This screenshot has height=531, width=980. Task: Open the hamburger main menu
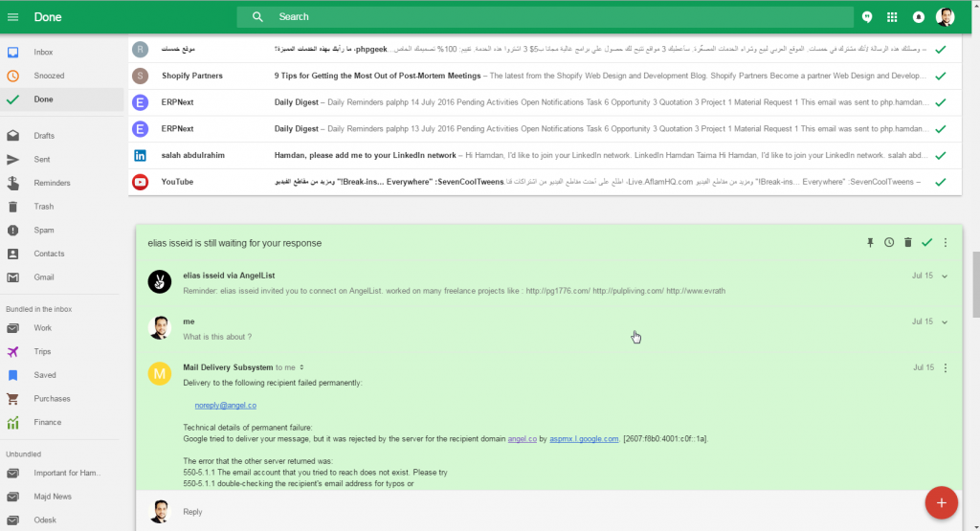(12, 17)
